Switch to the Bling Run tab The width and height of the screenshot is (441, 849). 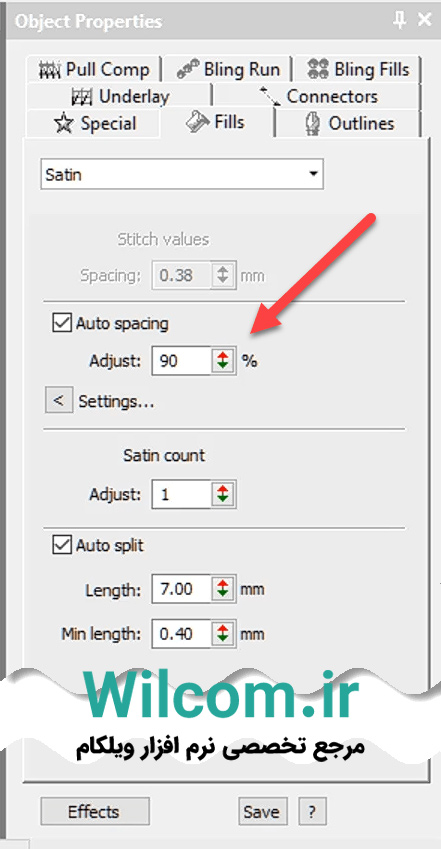[228, 69]
